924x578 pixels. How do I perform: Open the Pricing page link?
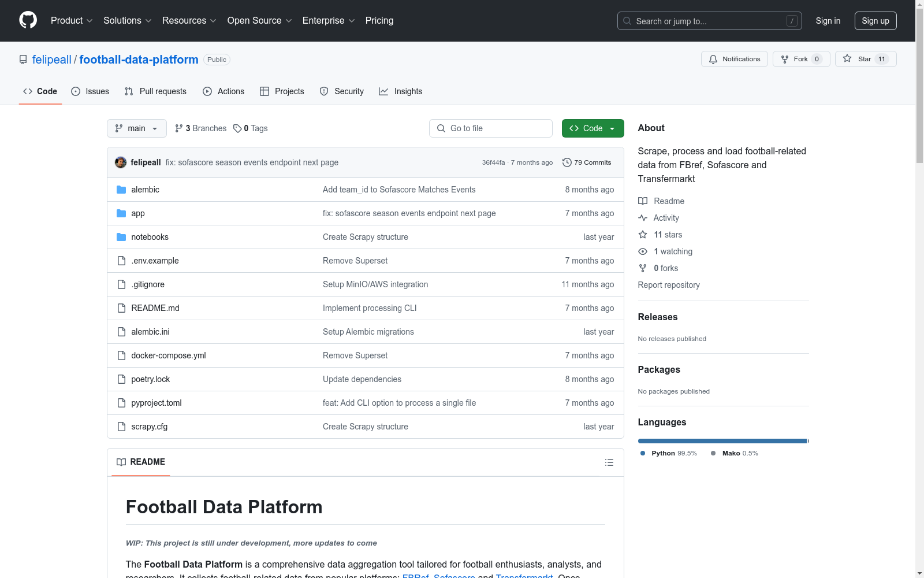click(x=379, y=20)
